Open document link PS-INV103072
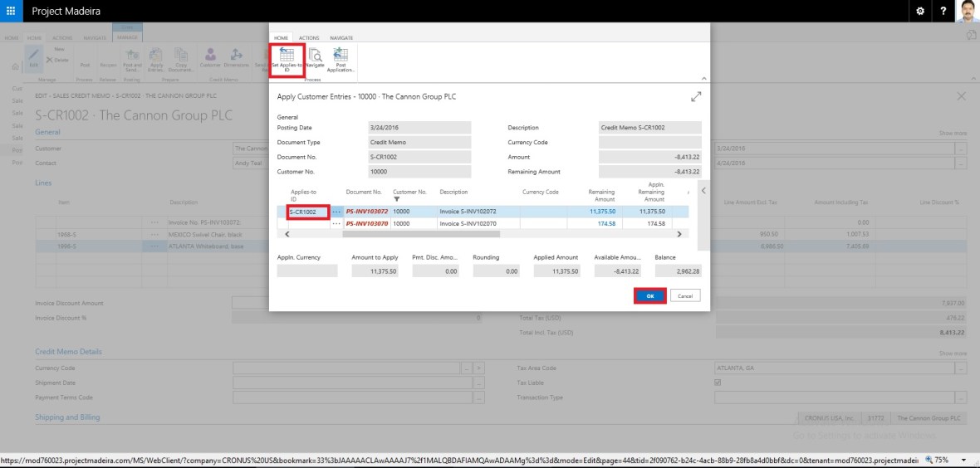Image resolution: width=980 pixels, height=468 pixels. tap(367, 212)
